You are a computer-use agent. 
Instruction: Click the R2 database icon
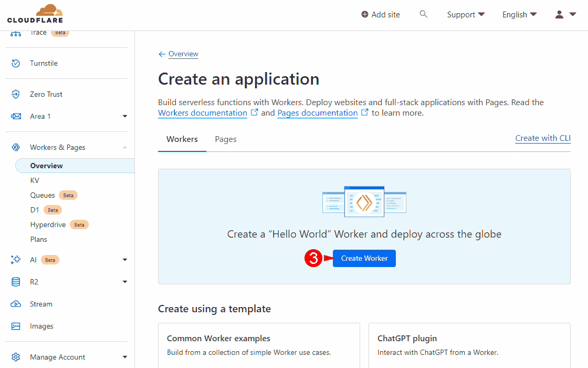(x=16, y=282)
